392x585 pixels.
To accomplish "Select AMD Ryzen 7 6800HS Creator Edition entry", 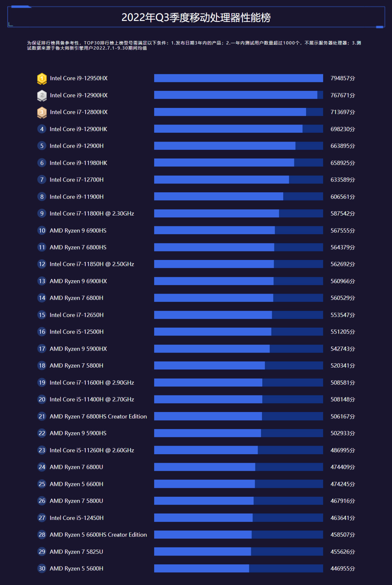I will coord(98,417).
